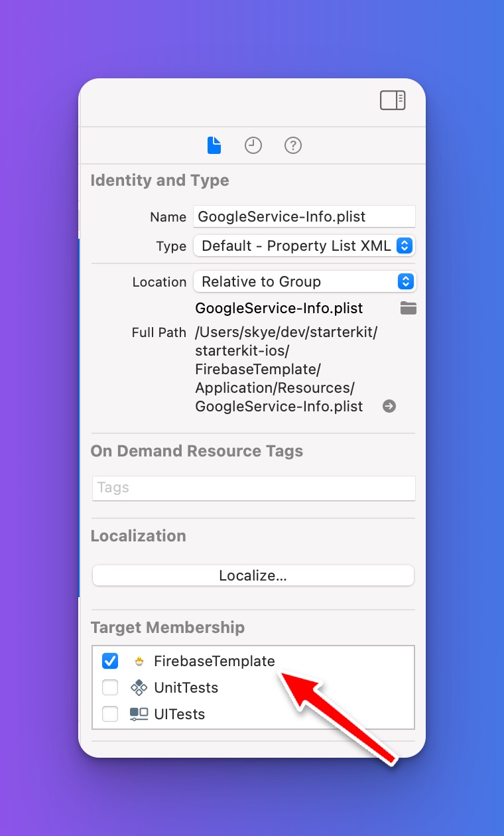Open the File inspector tab
The image size is (504, 836).
pyautogui.click(x=214, y=145)
